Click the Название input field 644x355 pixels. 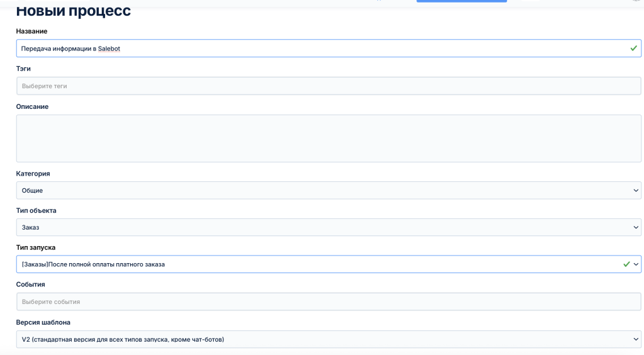(328, 48)
